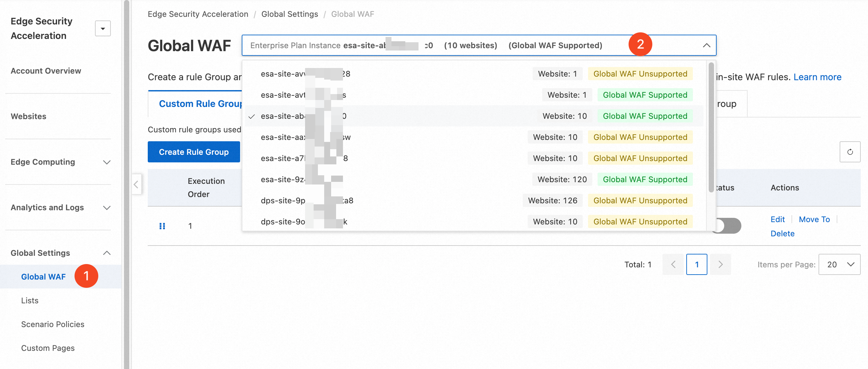
Task: Choose instance esa-site-9z with Website: 120
Action: pos(474,180)
